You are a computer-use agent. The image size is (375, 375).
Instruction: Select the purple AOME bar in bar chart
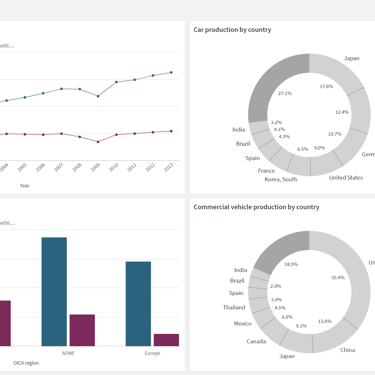point(82,330)
